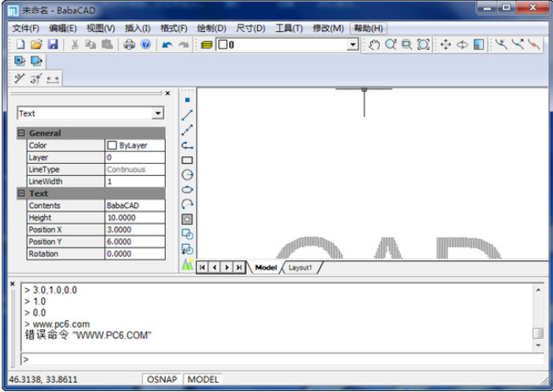Switch to the Layout1 tab
This screenshot has height=392, width=553.
[301, 267]
